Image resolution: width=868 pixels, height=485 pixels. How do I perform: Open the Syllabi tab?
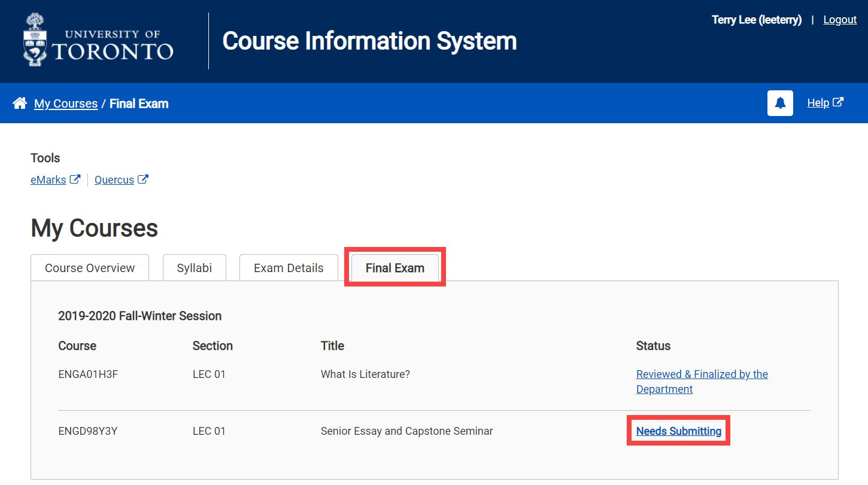pyautogui.click(x=195, y=268)
